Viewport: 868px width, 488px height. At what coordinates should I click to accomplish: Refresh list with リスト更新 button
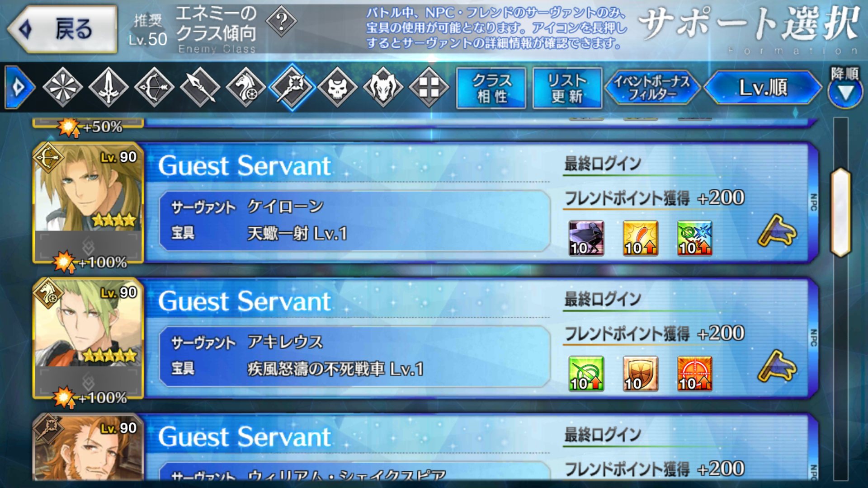tap(567, 88)
